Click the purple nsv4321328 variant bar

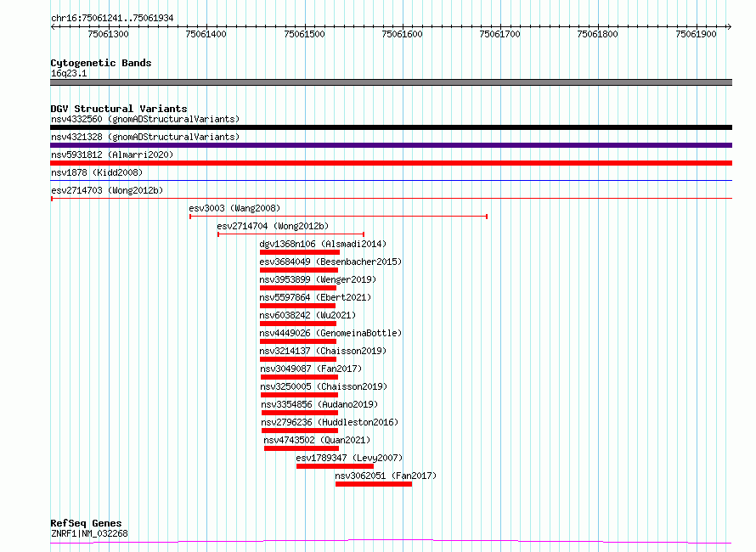pos(391,145)
